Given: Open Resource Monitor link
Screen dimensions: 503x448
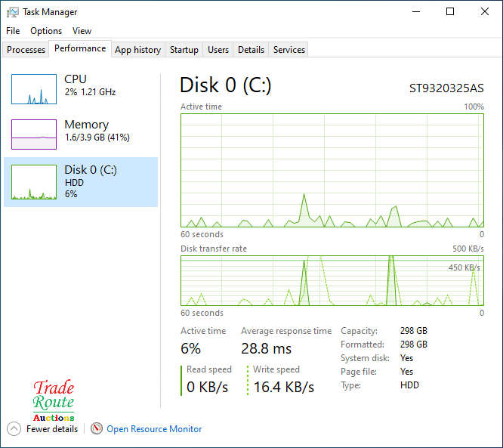Looking at the screenshot, I should (154, 428).
